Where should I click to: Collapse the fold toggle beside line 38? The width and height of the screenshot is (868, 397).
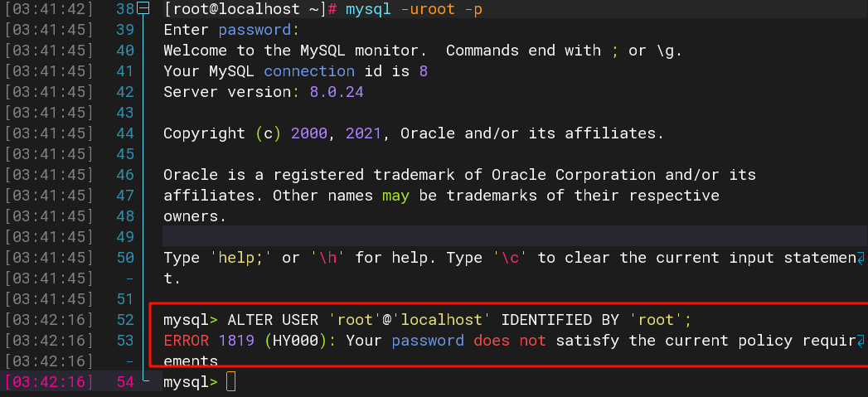(x=143, y=9)
